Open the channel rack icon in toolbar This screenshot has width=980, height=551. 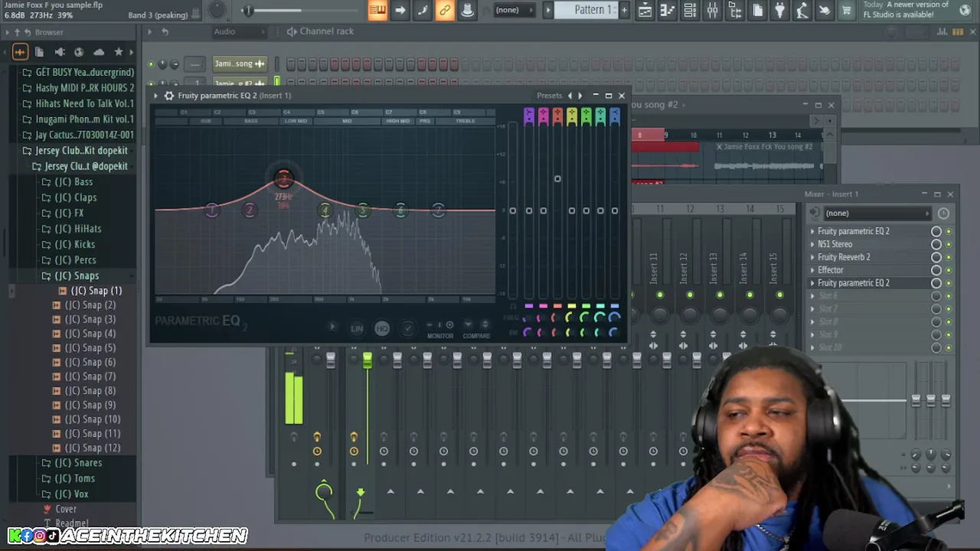point(690,10)
